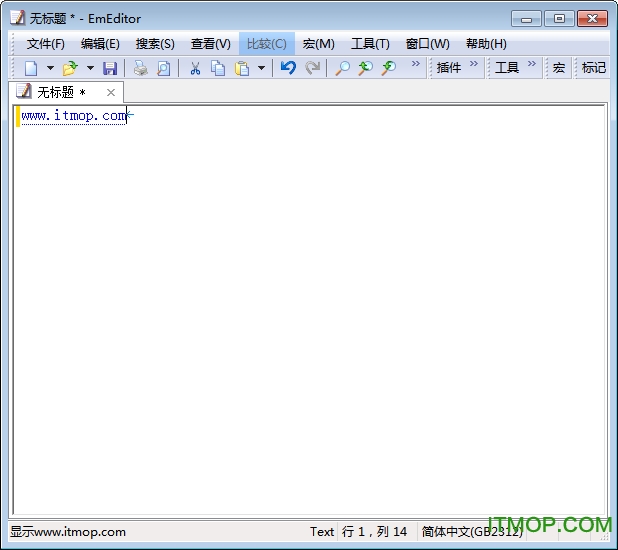Click the 简体中文(GB2312) encoding status entry
The width and height of the screenshot is (618, 550).
472,532
